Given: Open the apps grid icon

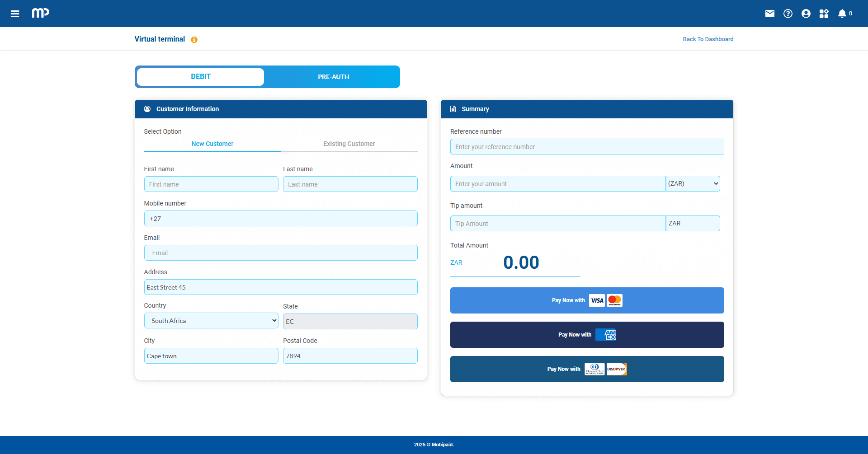Looking at the screenshot, I should (x=824, y=14).
